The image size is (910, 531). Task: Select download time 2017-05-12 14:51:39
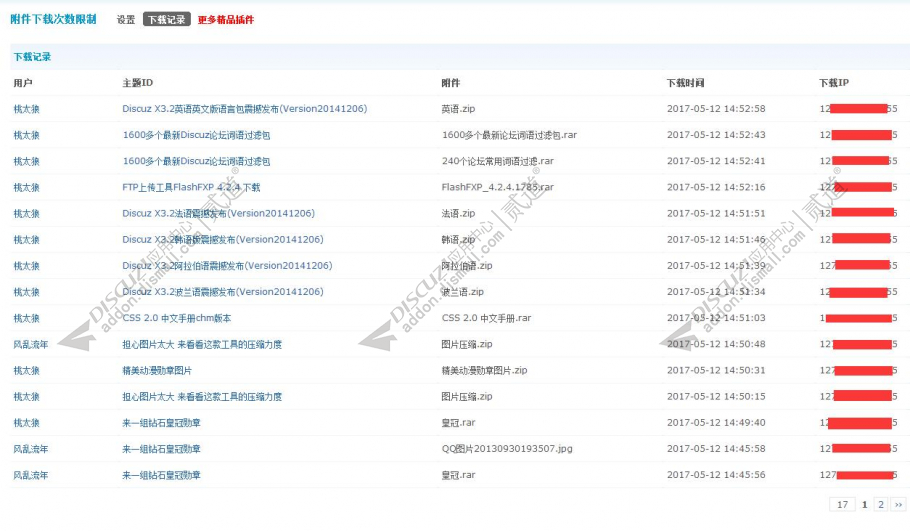click(x=716, y=265)
